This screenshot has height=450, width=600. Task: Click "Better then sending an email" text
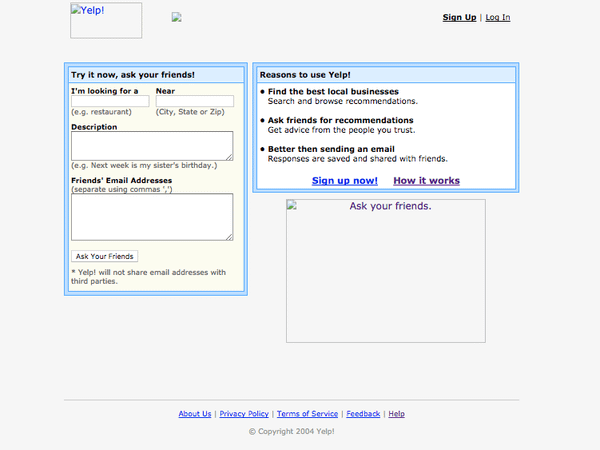click(x=331, y=149)
